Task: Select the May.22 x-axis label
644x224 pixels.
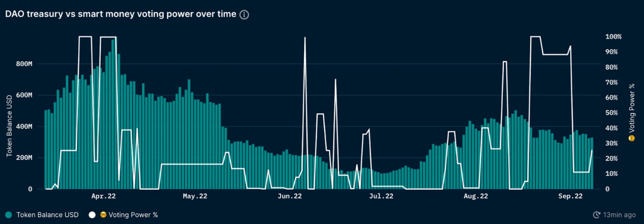Action: point(195,196)
